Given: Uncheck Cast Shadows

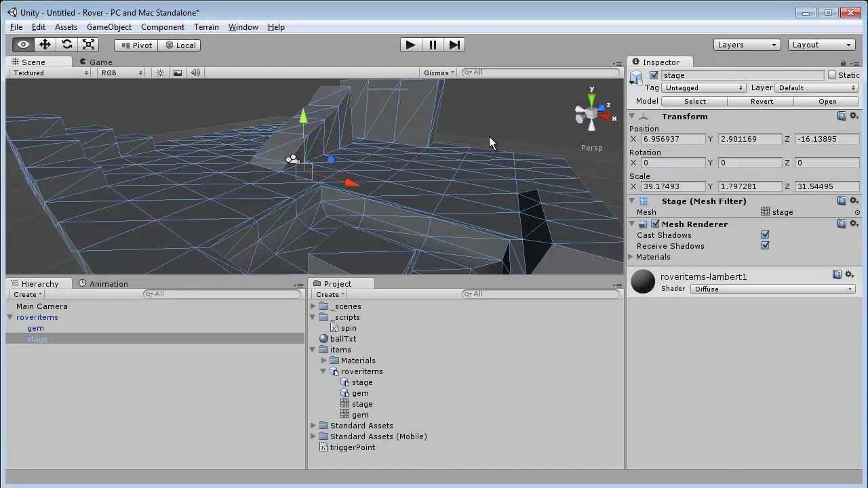Looking at the screenshot, I should 765,235.
